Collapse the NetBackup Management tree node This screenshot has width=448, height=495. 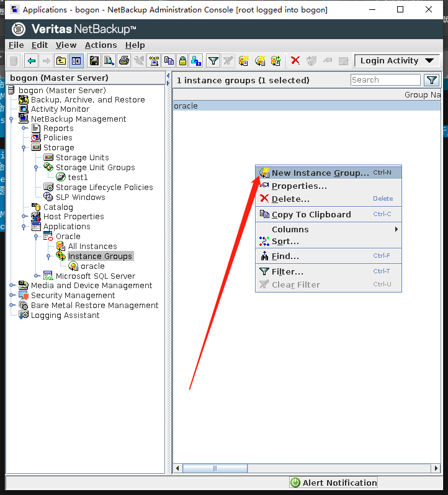[11, 119]
